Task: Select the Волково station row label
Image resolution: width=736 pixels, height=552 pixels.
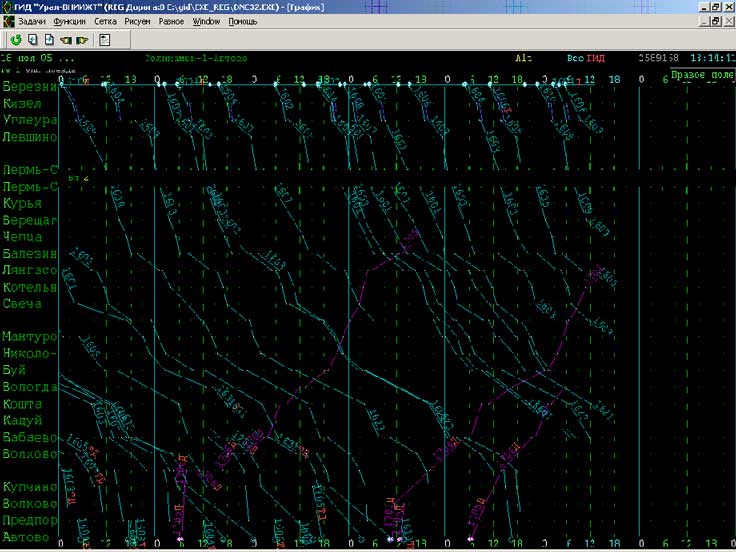Action: point(30,504)
